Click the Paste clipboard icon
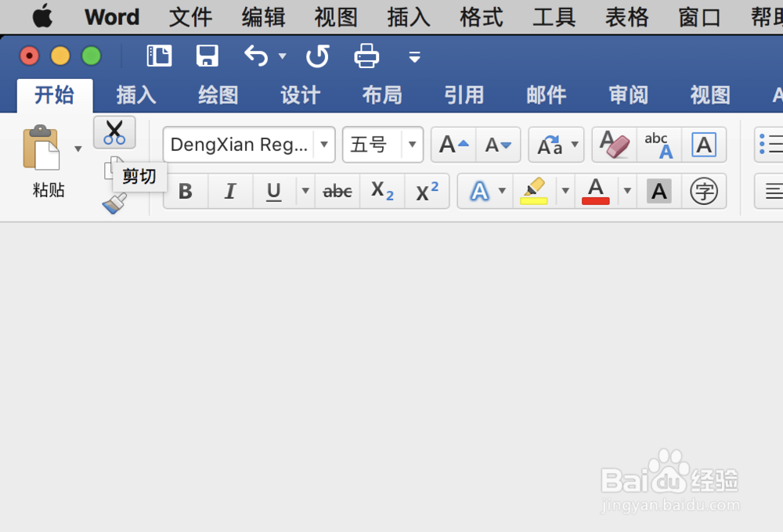The image size is (783, 532). tap(41, 148)
